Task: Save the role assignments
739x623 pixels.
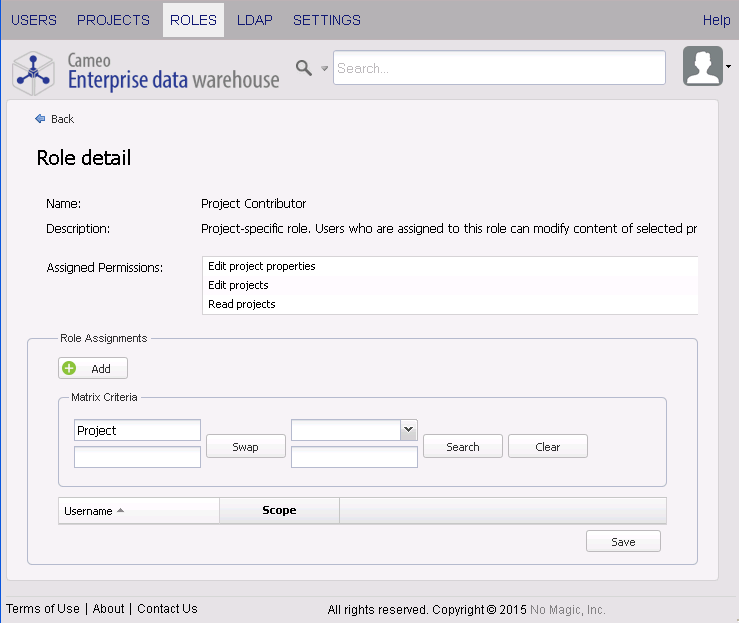Action: coord(623,542)
